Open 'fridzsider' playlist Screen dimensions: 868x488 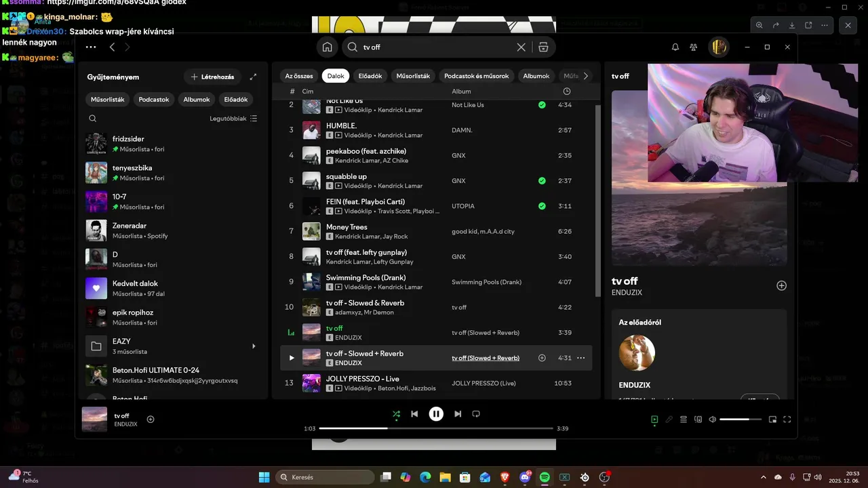(x=172, y=144)
